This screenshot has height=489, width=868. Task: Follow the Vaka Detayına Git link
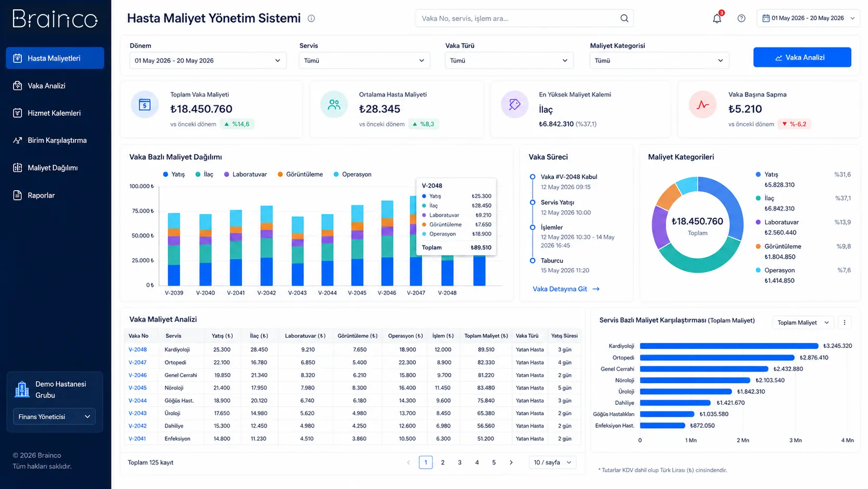tap(566, 289)
